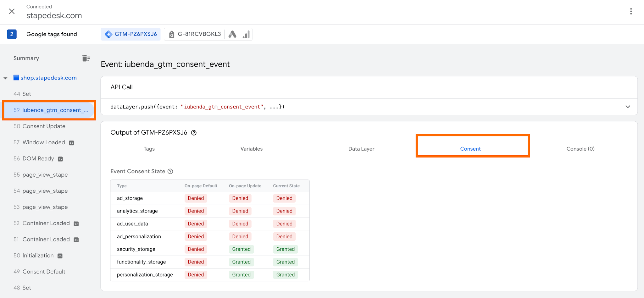Image resolution: width=644 pixels, height=298 pixels.
Task: Click the Current State column header
Action: (286, 186)
